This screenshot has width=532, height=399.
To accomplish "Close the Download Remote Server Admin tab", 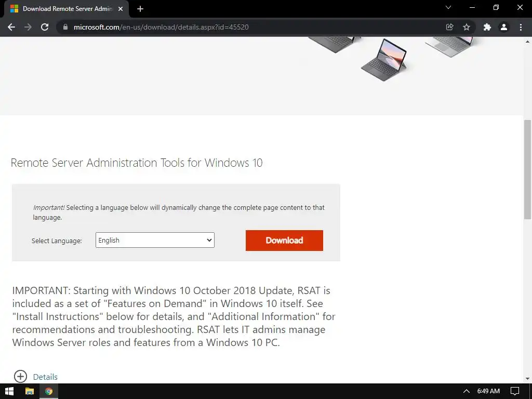I will (x=121, y=9).
